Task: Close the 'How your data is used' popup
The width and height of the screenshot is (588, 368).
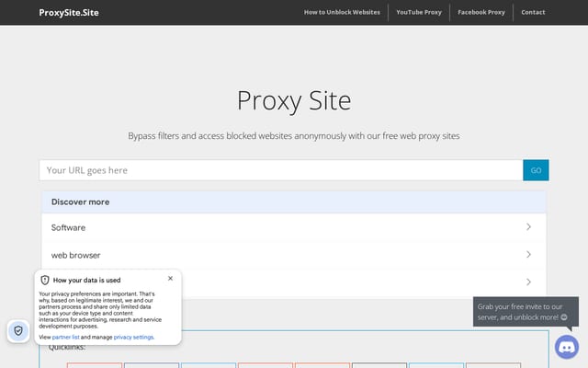Action: click(170, 278)
